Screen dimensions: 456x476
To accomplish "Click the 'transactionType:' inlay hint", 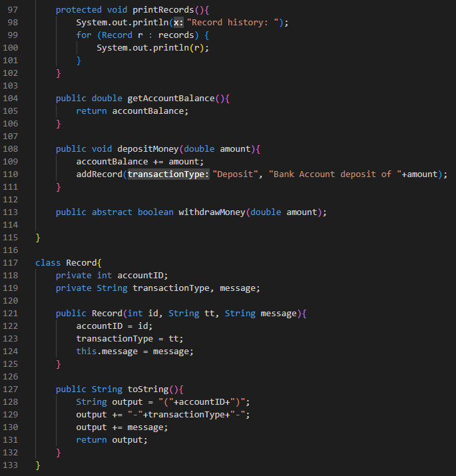I will [168, 174].
